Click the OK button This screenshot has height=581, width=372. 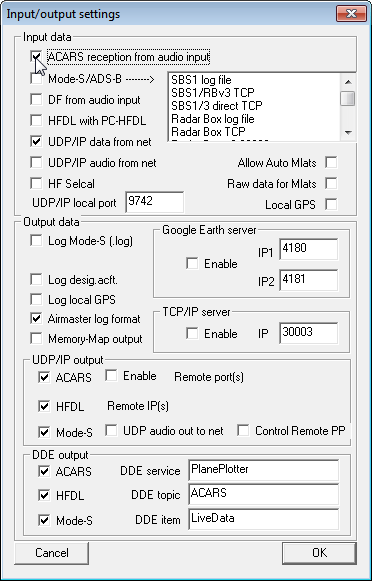[x=319, y=553]
